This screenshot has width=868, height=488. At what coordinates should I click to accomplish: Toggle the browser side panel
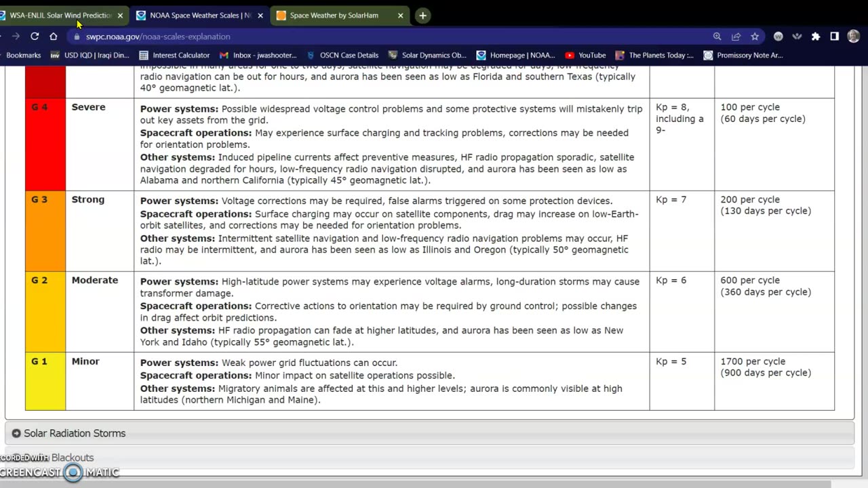click(835, 37)
